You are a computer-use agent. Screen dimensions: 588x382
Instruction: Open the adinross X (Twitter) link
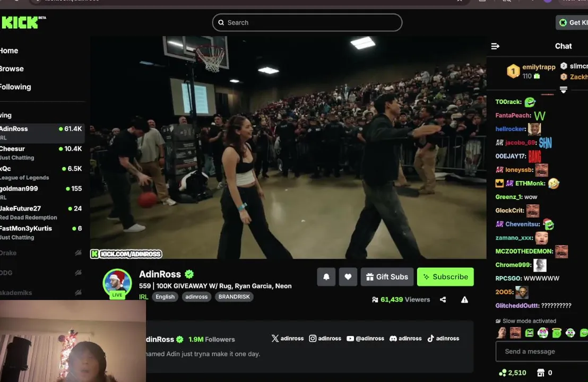coord(287,338)
